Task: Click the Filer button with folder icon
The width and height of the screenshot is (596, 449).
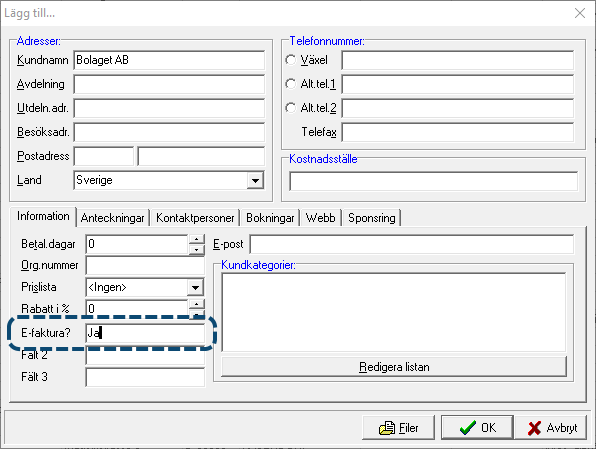Action: [x=398, y=428]
